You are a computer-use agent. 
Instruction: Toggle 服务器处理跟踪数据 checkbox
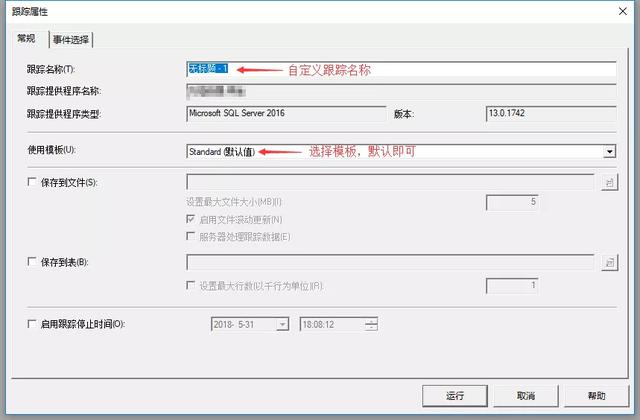click(x=190, y=236)
